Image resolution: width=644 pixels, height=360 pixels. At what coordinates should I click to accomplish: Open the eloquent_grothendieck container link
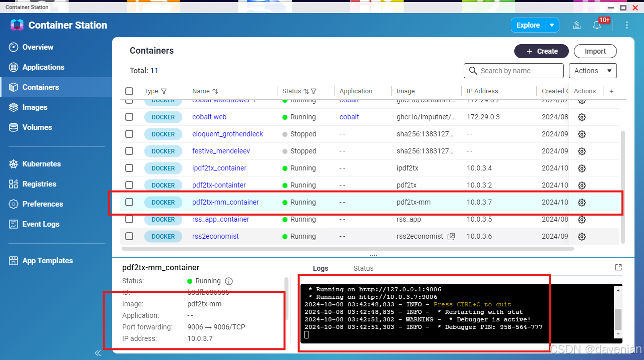click(x=228, y=134)
